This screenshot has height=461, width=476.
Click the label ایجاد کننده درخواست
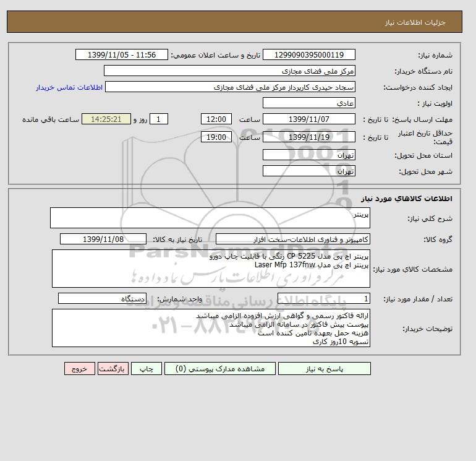(418, 87)
